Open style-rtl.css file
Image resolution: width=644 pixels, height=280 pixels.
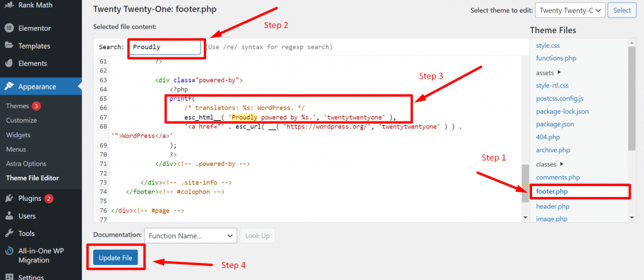[x=552, y=86]
